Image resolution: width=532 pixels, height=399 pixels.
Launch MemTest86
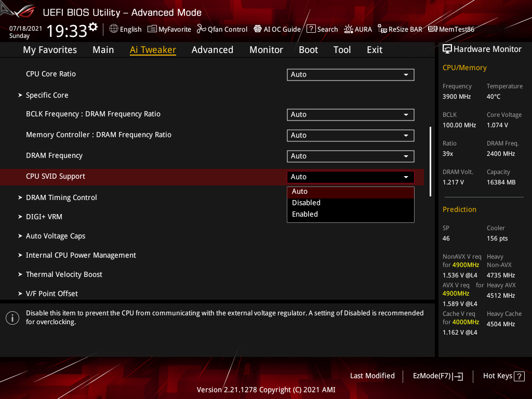451,29
